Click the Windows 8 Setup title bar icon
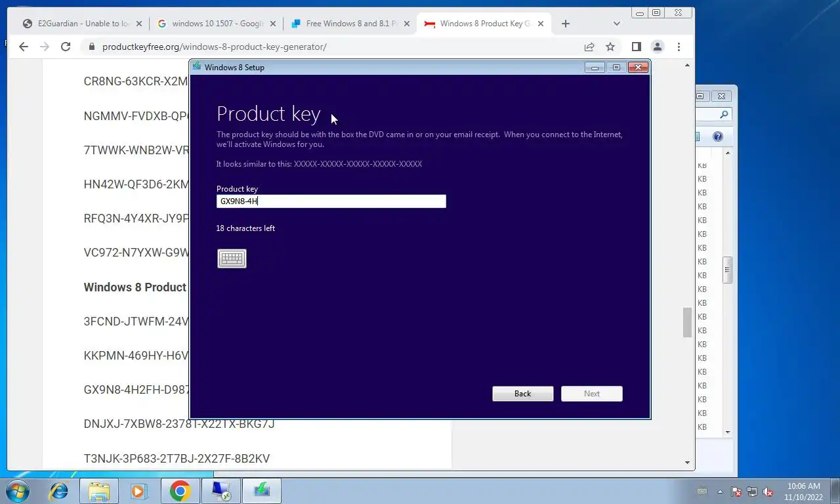 point(196,66)
